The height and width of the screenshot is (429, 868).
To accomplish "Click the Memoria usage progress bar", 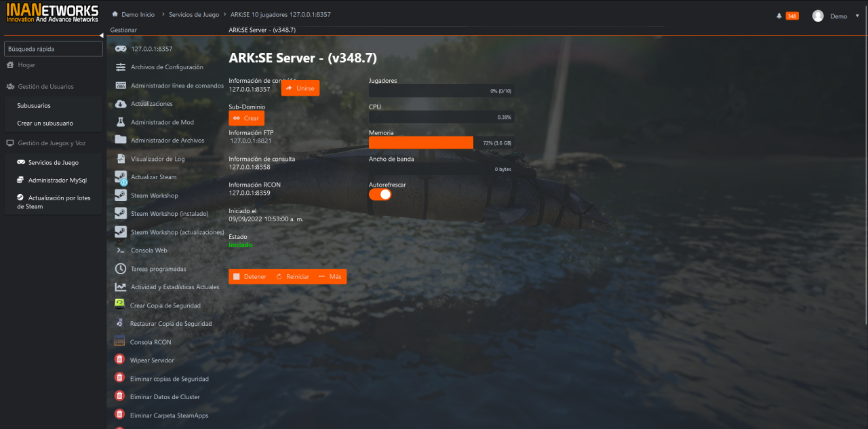I will coord(441,143).
